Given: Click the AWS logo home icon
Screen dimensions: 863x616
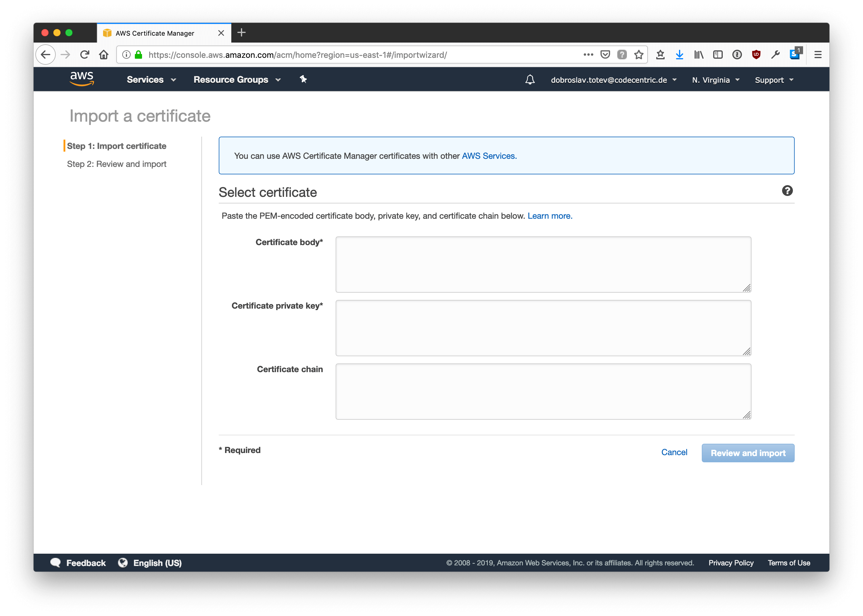Looking at the screenshot, I should click(x=82, y=78).
